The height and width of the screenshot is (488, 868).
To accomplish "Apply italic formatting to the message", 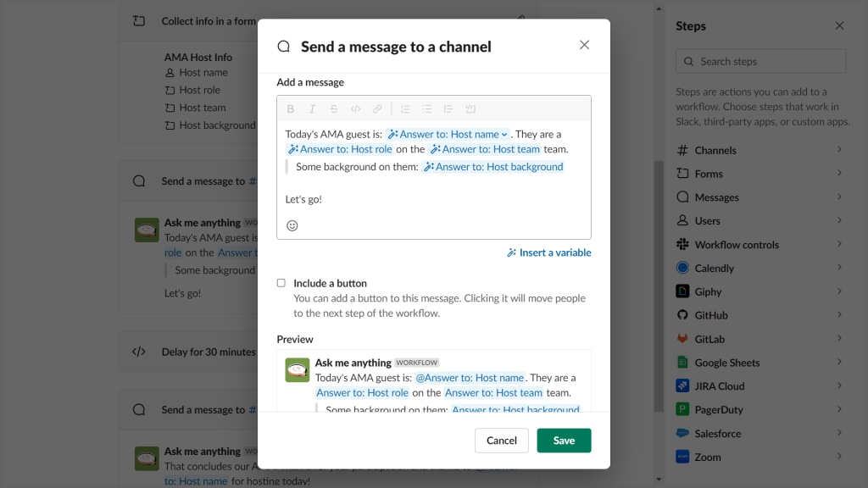I will pyautogui.click(x=312, y=108).
